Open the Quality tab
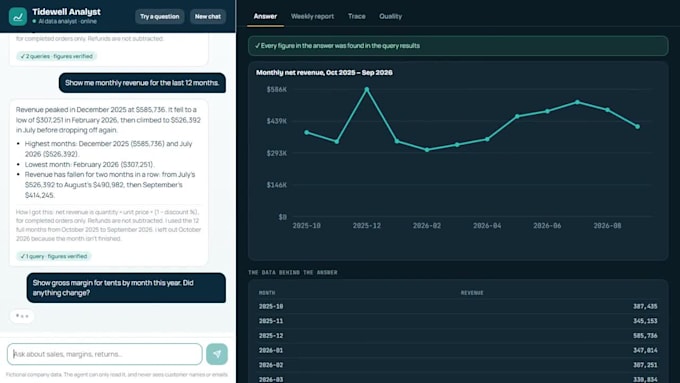The image size is (680, 383). click(390, 16)
